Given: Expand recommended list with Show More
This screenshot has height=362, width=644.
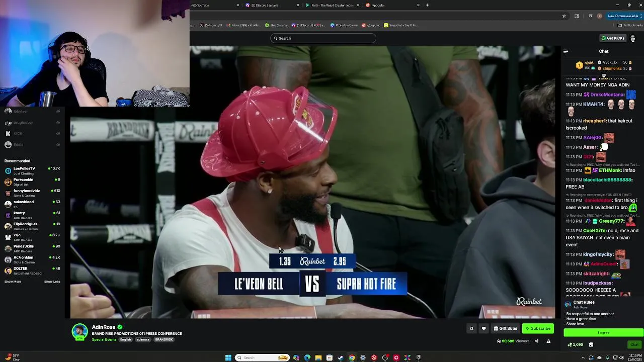Looking at the screenshot, I should pos(13,282).
